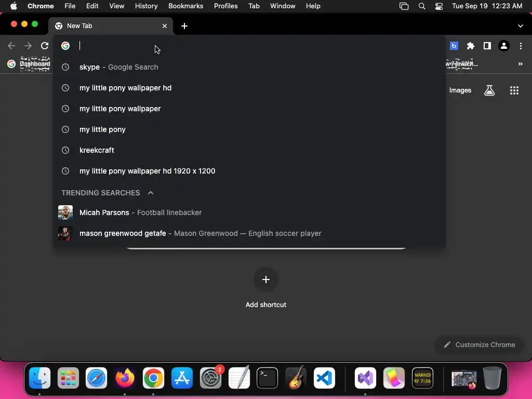Open tab search chevron in title bar

coord(520,26)
